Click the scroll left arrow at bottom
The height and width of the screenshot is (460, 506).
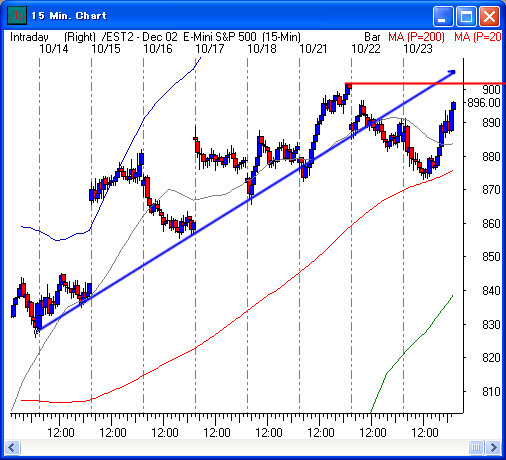[x=12, y=447]
